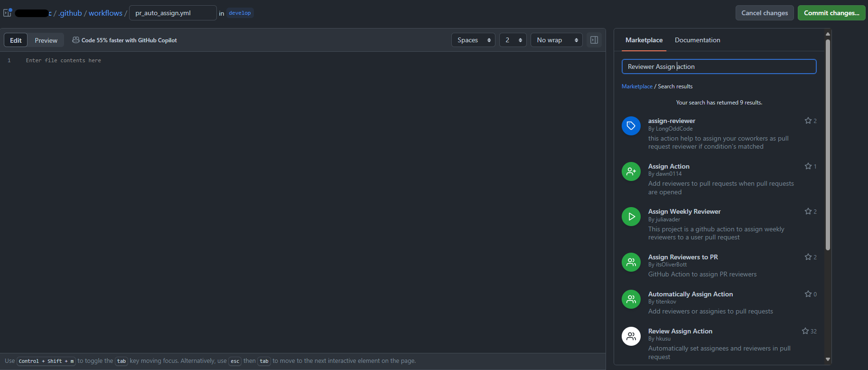Viewport: 868px width, 370px height.
Task: Click the star for Automatically Assign Action
Action: pos(808,294)
